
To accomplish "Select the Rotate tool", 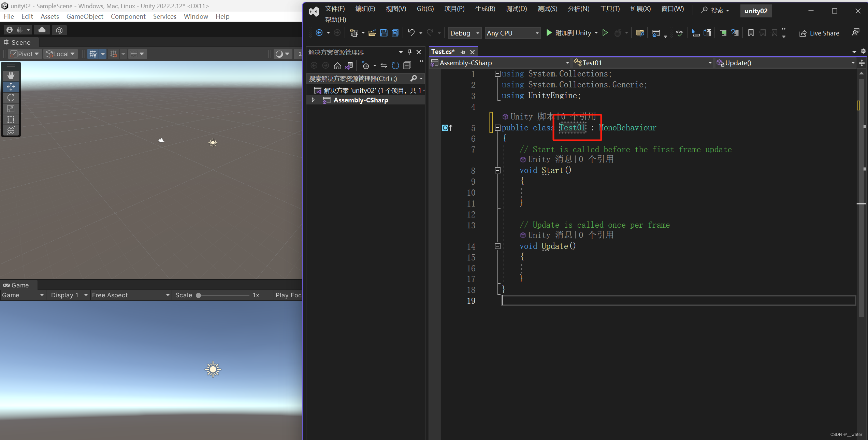I will pyautogui.click(x=11, y=98).
